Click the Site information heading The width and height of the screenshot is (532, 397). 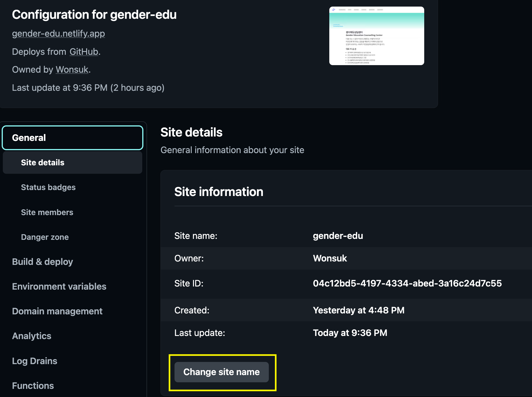coord(219,192)
